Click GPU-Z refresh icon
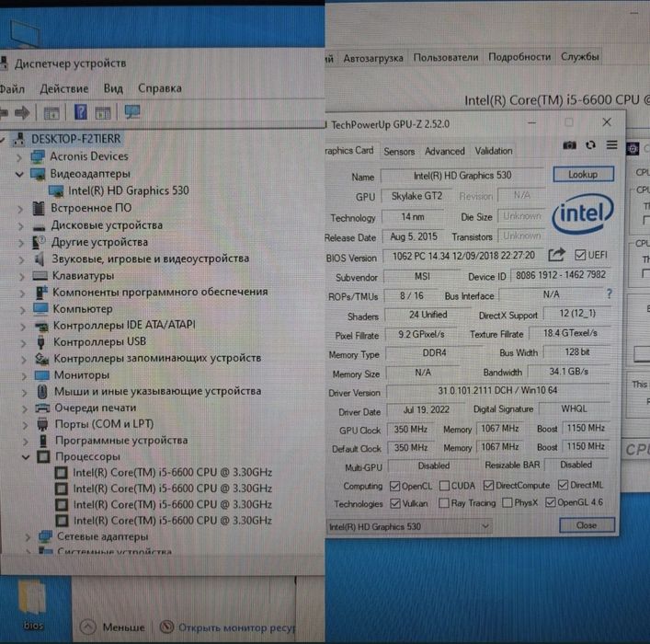 590,144
